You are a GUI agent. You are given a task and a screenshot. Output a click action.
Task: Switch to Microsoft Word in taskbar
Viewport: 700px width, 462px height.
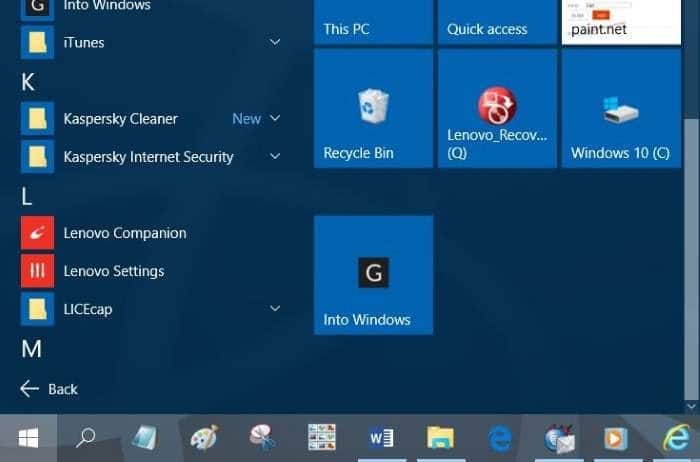381,438
